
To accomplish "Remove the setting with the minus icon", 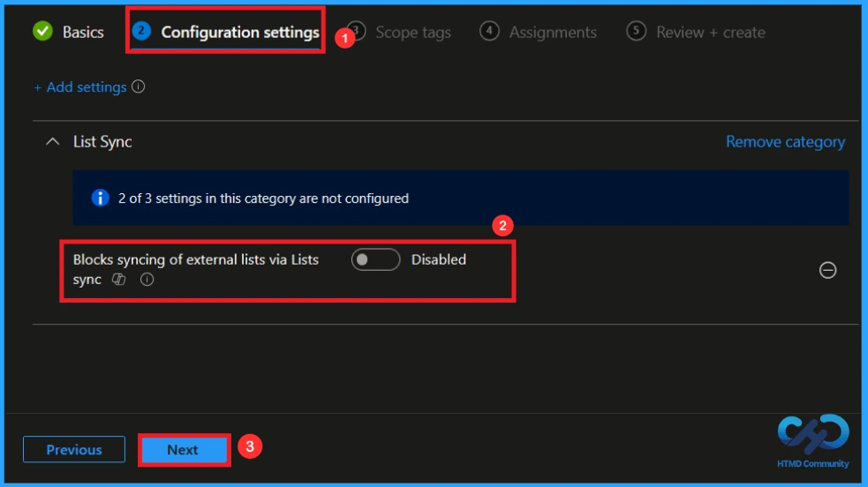I will pos(827,270).
